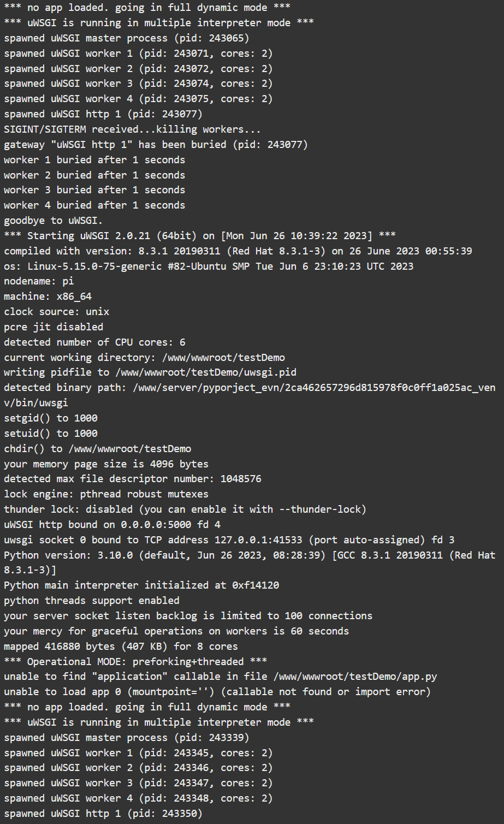Viewport: 504px width, 824px height.
Task: Click the 'unable to load app 0' error line
Action: (217, 692)
